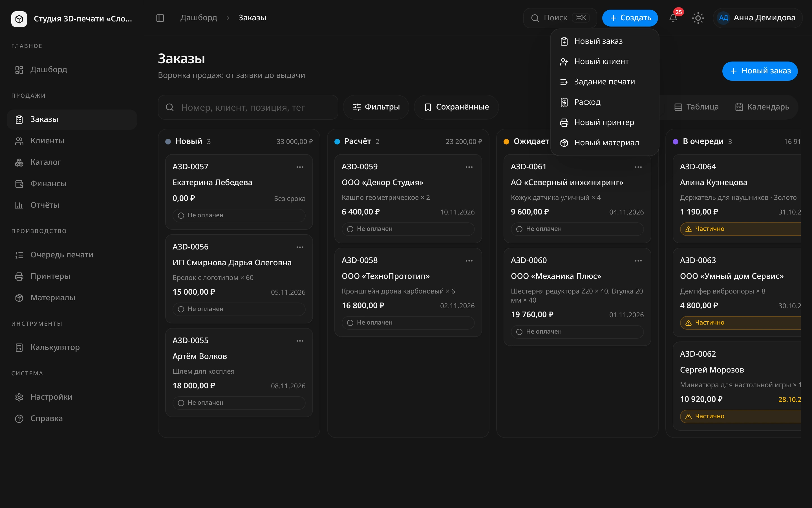The height and width of the screenshot is (508, 812).
Task: Switch to Таблица view
Action: [697, 107]
